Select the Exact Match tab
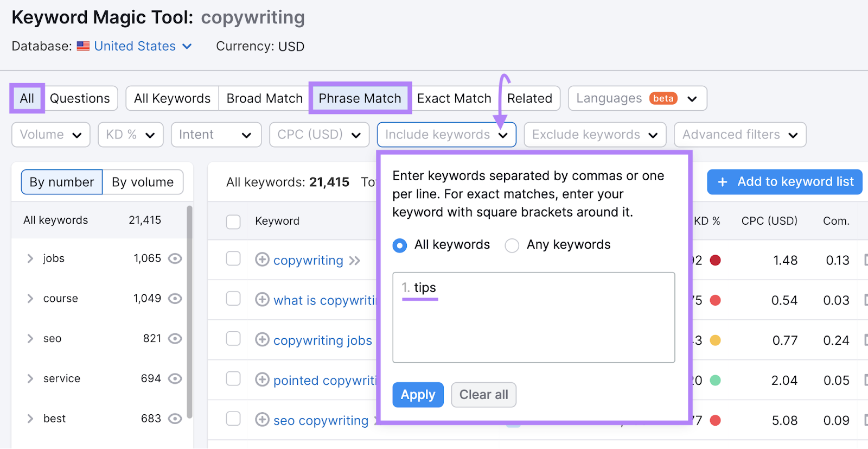This screenshot has width=868, height=449. coord(454,98)
